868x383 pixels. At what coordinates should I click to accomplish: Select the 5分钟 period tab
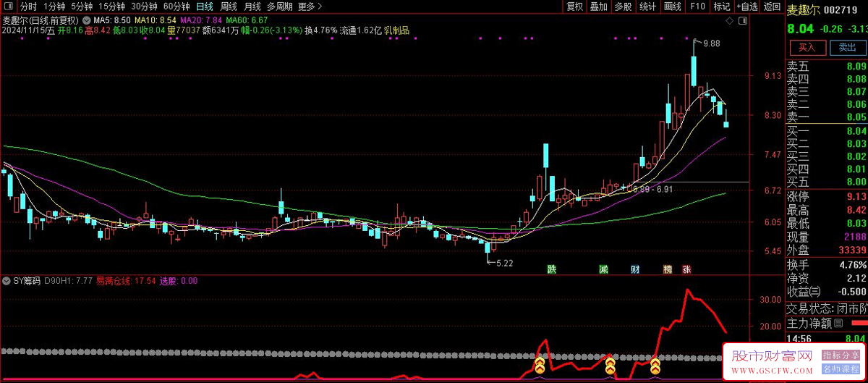point(82,7)
